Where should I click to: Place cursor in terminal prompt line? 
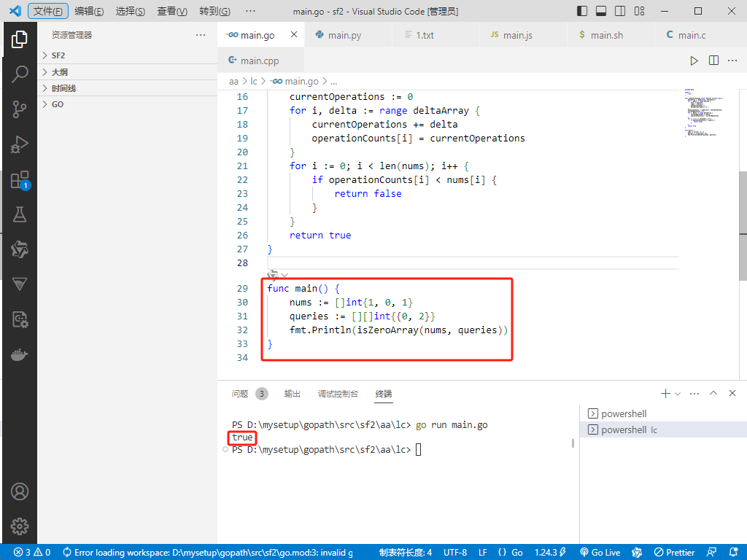tap(418, 449)
